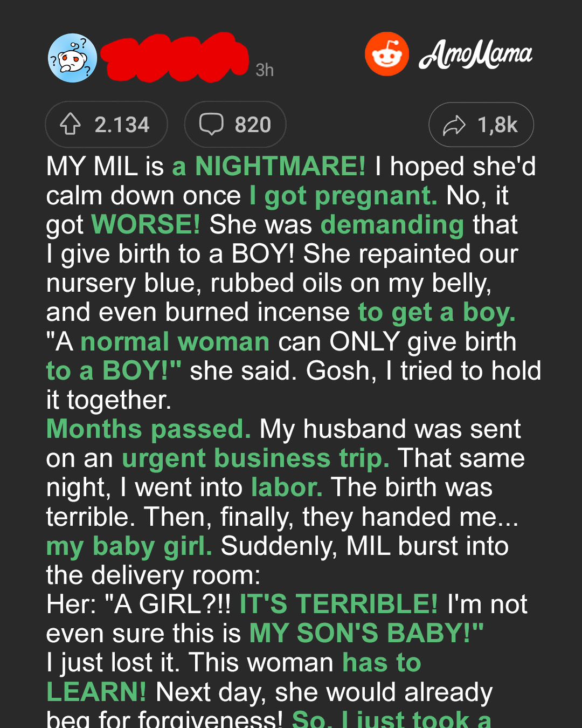This screenshot has width=582, height=728.
Task: Click the share arrow icon
Action: (454, 125)
